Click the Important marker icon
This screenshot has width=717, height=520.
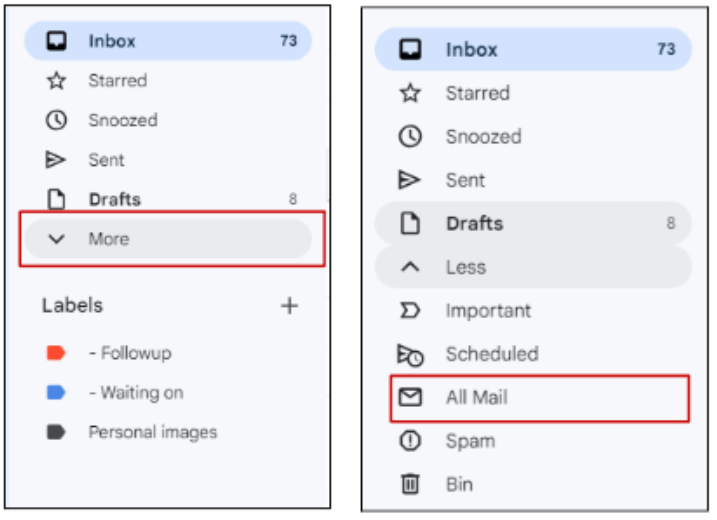pyautogui.click(x=410, y=311)
